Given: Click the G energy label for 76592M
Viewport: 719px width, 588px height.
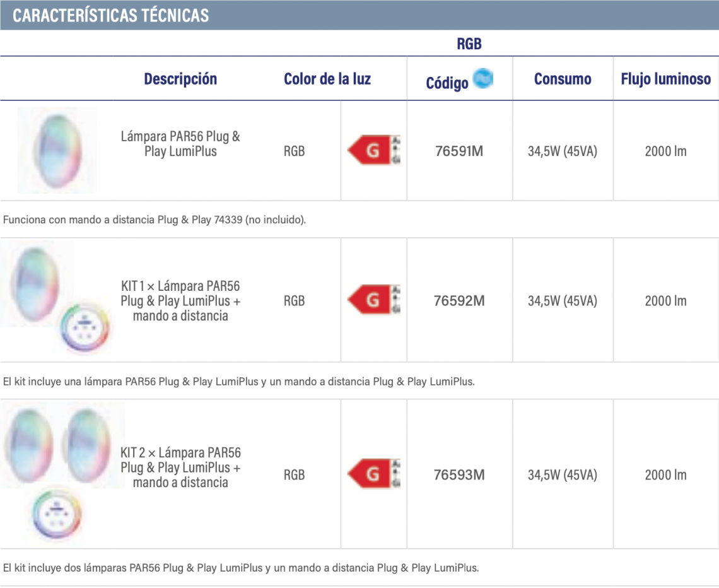Looking at the screenshot, I should pos(374,300).
